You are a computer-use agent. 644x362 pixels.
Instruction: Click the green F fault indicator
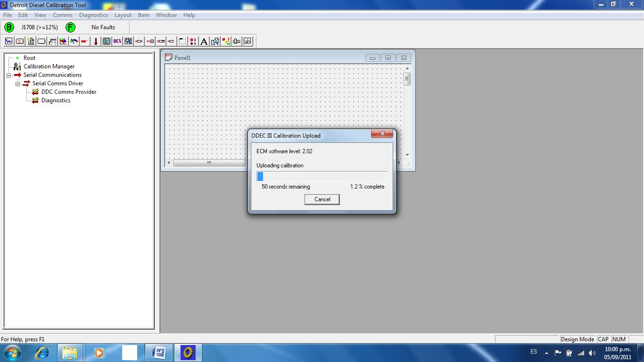click(x=70, y=27)
